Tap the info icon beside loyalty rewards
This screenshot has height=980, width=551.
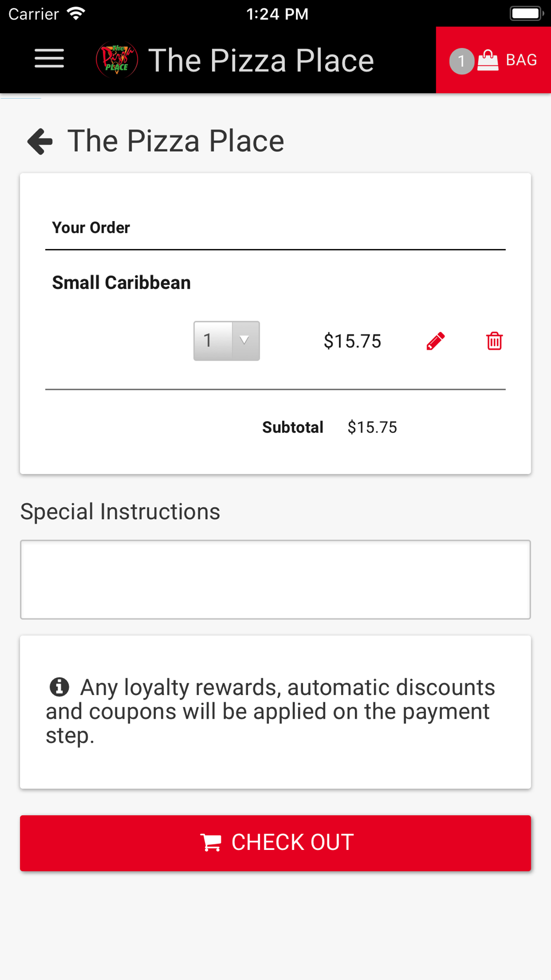click(x=60, y=687)
